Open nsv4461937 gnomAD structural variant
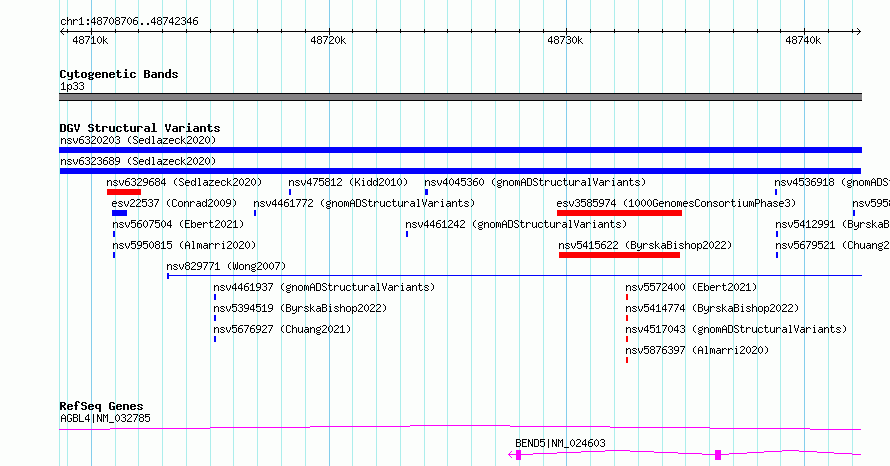Screen dimensions: 890x466 [324, 287]
